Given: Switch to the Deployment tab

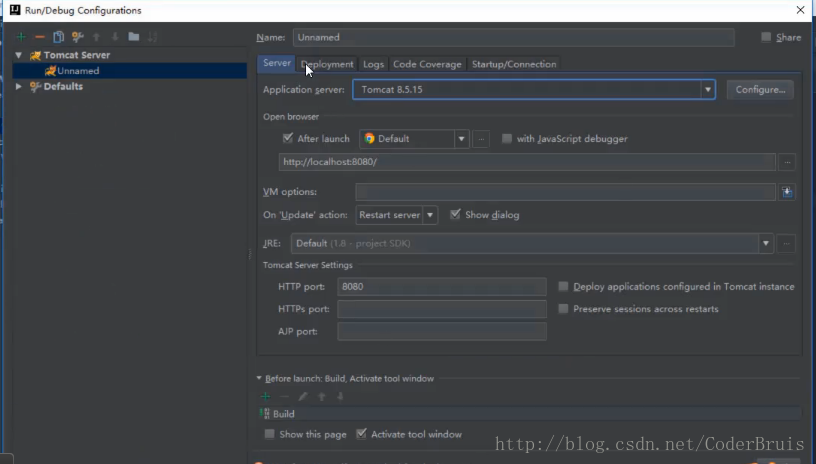Looking at the screenshot, I should (327, 64).
